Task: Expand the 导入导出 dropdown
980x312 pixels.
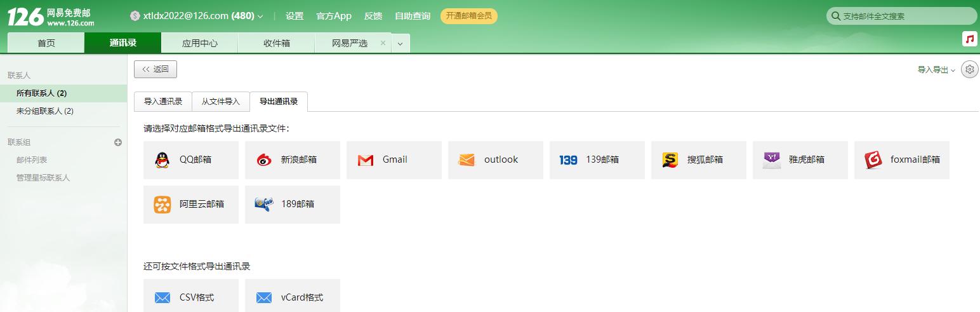Action: tap(936, 70)
